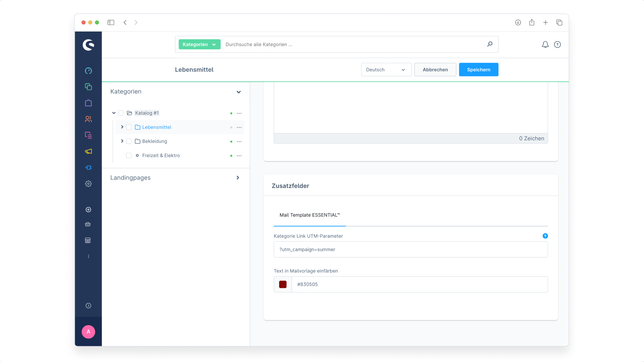Viewport: 644px width, 362px height.
Task: Open Content via the pink list sidebar icon
Action: (x=88, y=135)
